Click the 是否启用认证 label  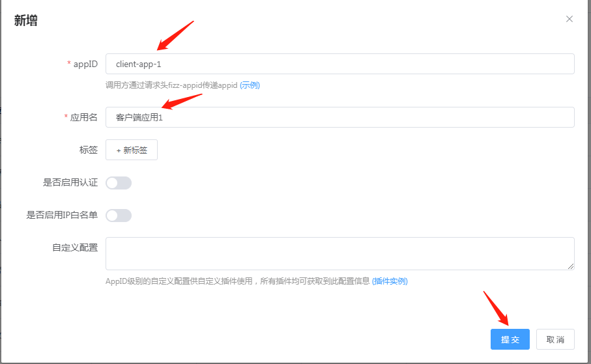[x=70, y=183]
